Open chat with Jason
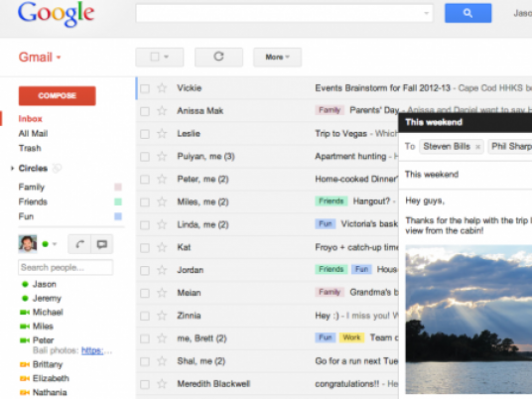 [x=44, y=284]
